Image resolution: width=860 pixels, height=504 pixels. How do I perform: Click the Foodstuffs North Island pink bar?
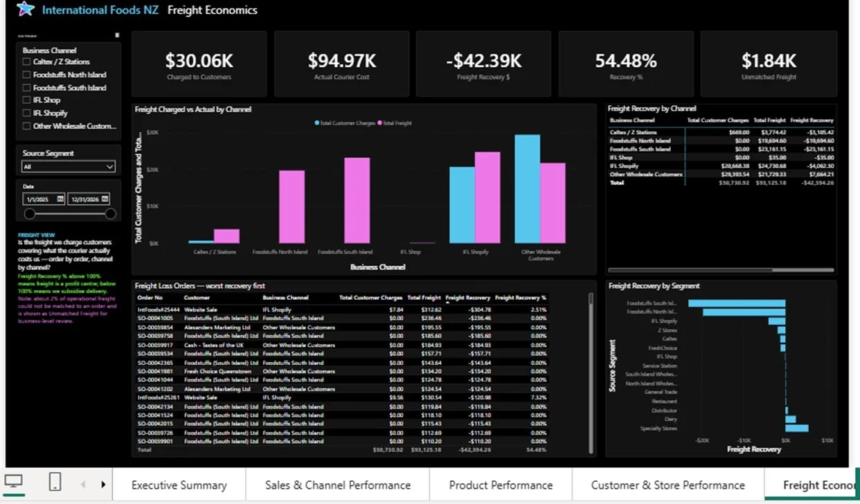click(292, 207)
